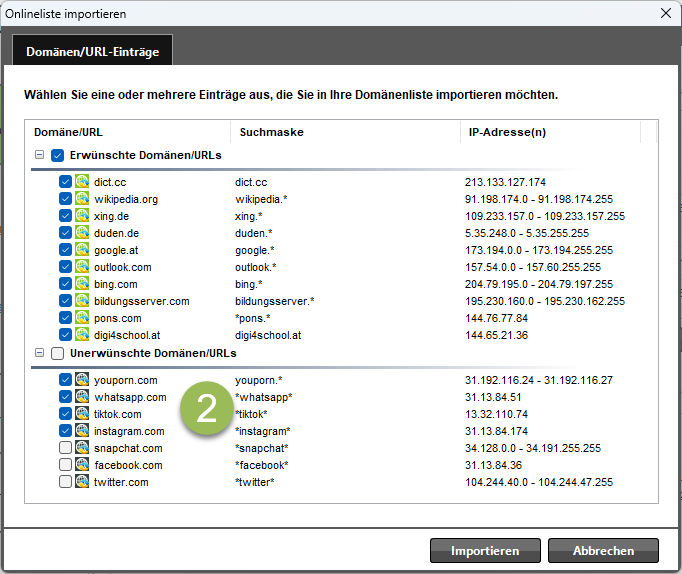Enable the twitter.com checkbox
The image size is (682, 574).
[65, 481]
